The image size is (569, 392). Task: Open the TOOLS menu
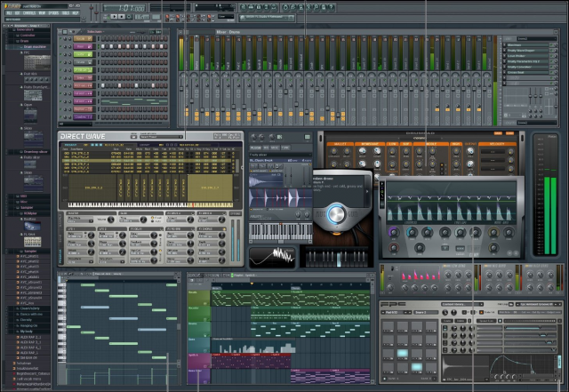[65, 13]
